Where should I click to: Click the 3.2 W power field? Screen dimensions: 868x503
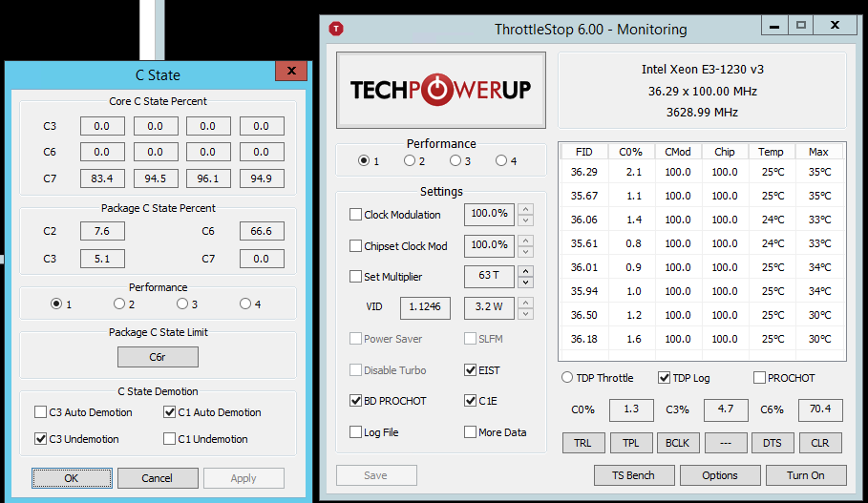click(489, 308)
